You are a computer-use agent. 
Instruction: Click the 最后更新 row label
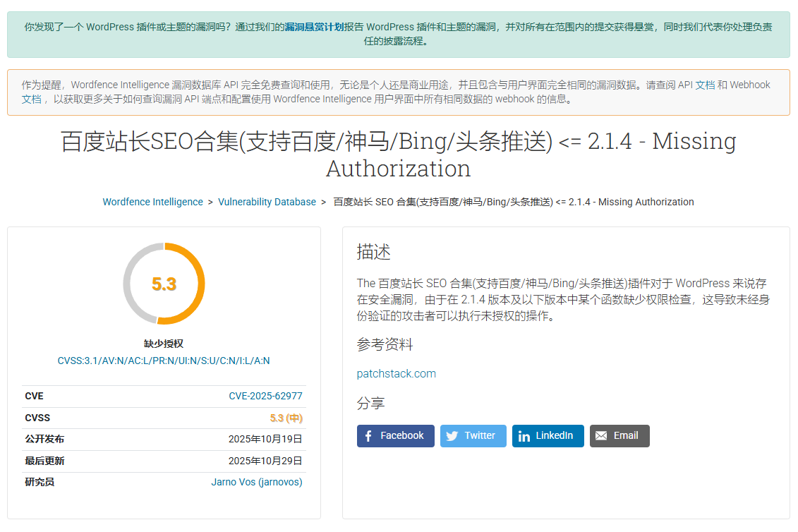[x=44, y=461]
